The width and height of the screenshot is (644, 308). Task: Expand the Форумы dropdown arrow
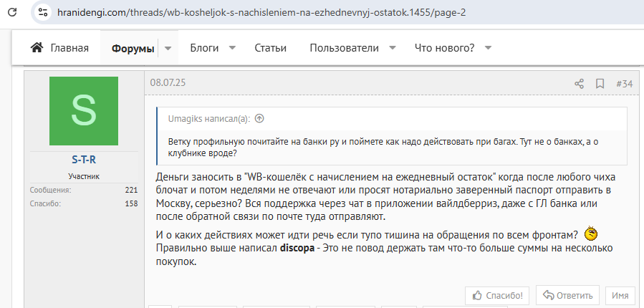[x=168, y=48]
